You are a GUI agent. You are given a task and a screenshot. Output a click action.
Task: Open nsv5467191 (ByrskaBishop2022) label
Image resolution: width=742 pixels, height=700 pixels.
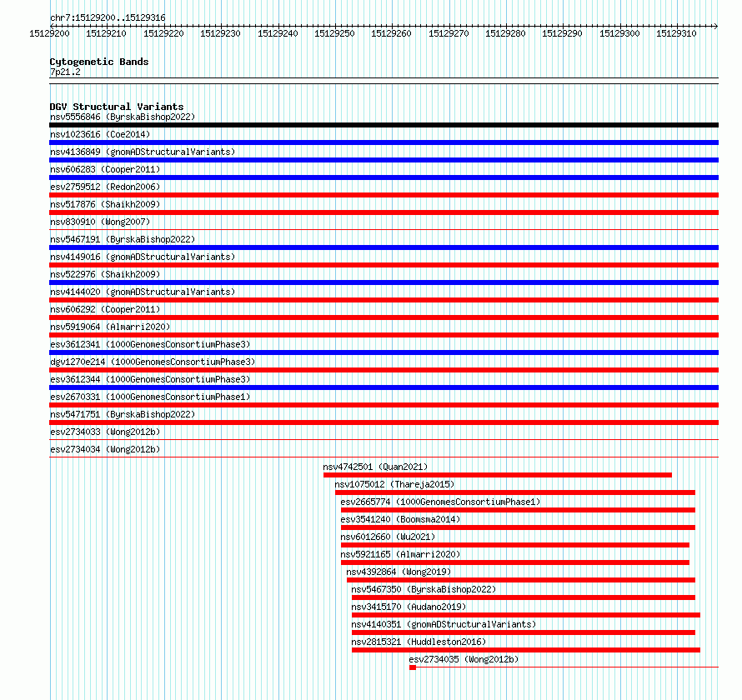pyautogui.click(x=123, y=239)
